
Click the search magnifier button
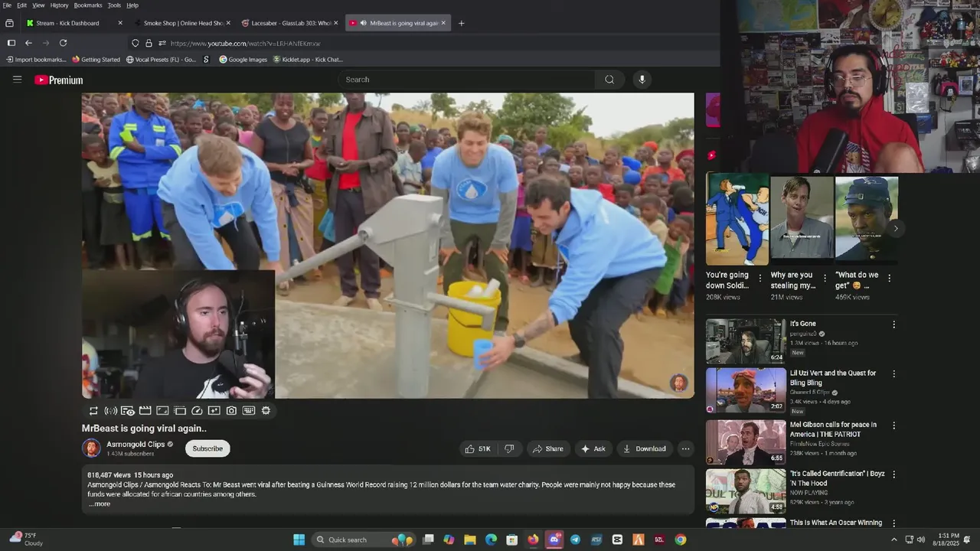[x=609, y=80]
